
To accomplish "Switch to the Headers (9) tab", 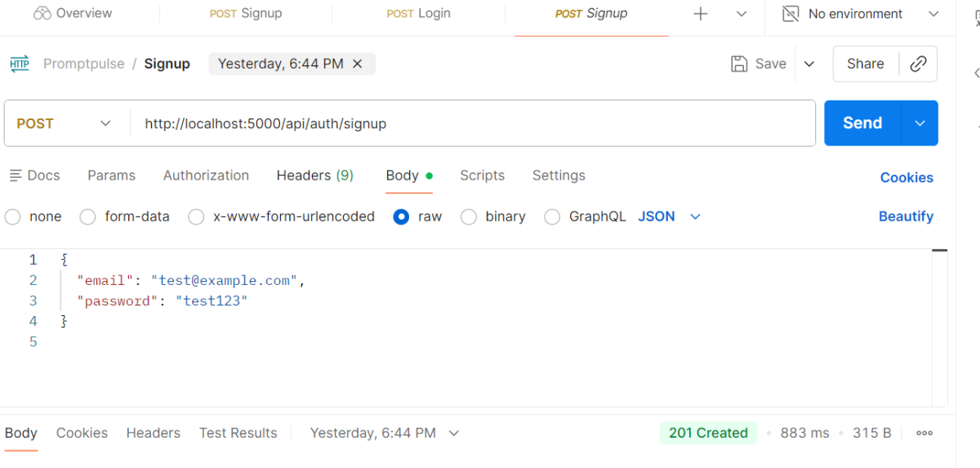I will 314,176.
